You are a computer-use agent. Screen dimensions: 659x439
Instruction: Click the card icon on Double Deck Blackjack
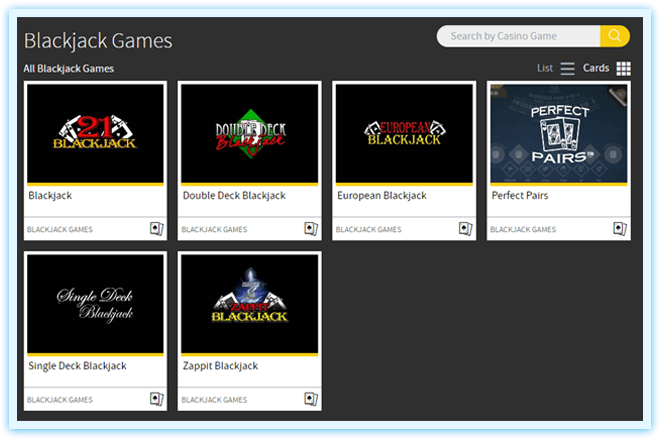coord(311,229)
